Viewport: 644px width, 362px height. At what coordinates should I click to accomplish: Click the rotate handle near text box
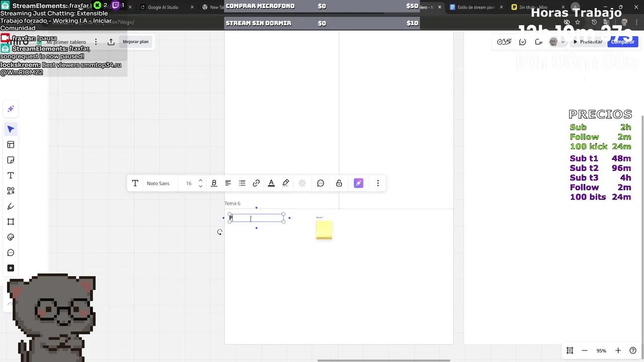220,232
